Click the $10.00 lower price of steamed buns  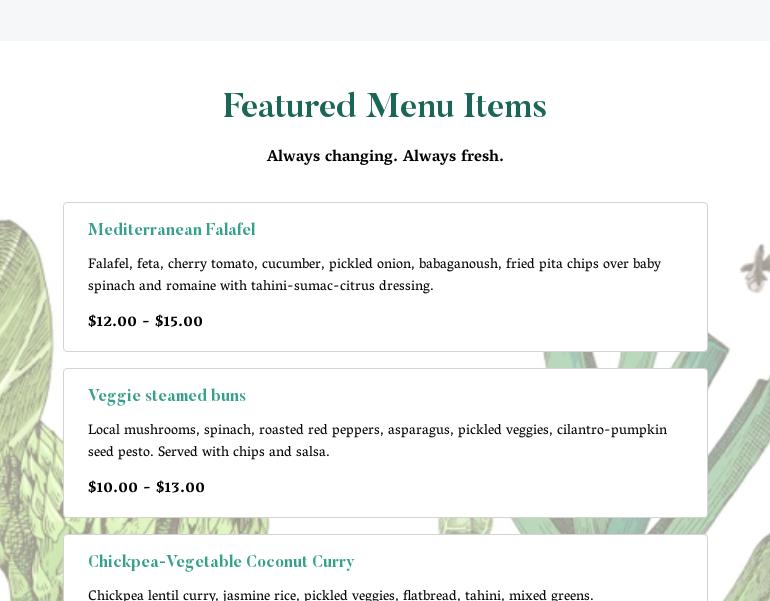click(x=112, y=488)
